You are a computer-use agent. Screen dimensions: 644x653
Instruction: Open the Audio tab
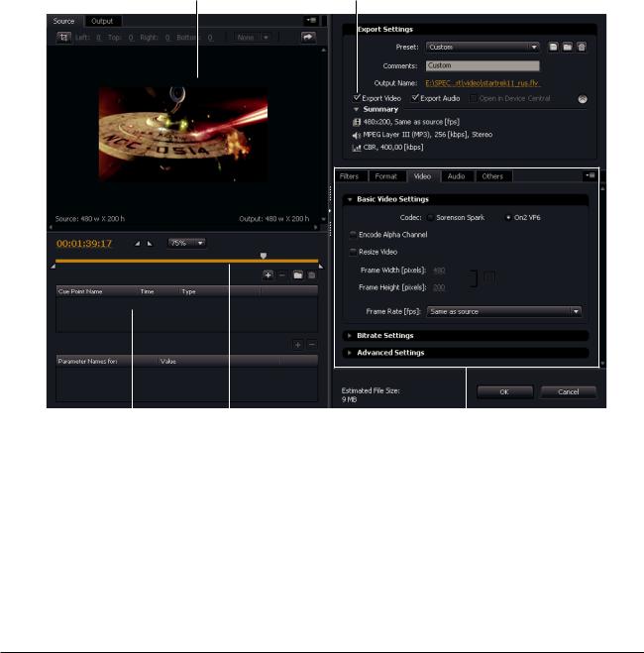click(457, 176)
